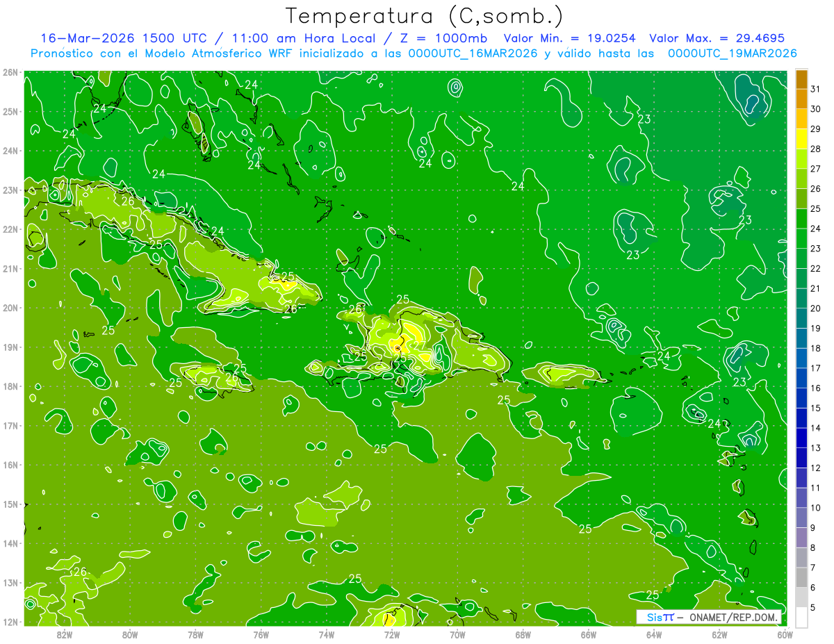834x644 pixels.
Task: Click the longitude label "60W"
Action: pyautogui.click(x=785, y=634)
